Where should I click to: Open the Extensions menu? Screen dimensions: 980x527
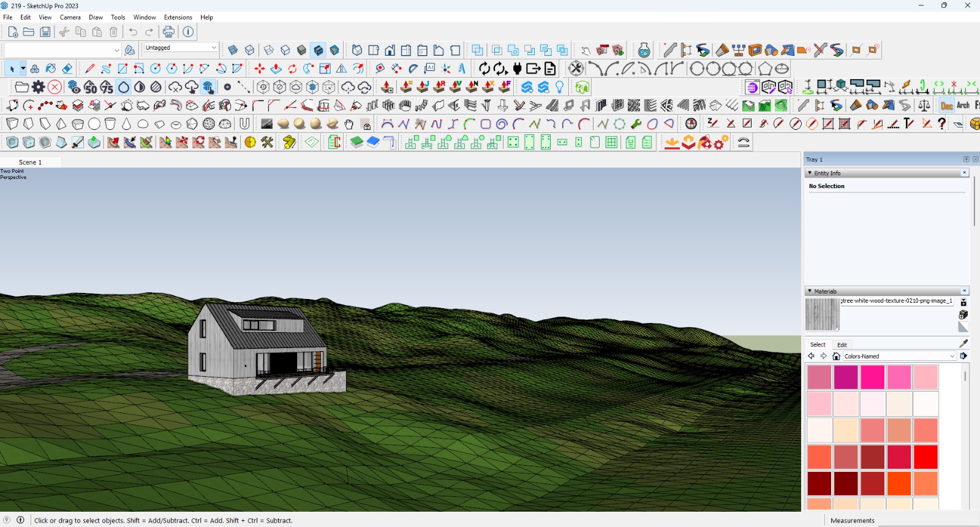click(x=178, y=17)
